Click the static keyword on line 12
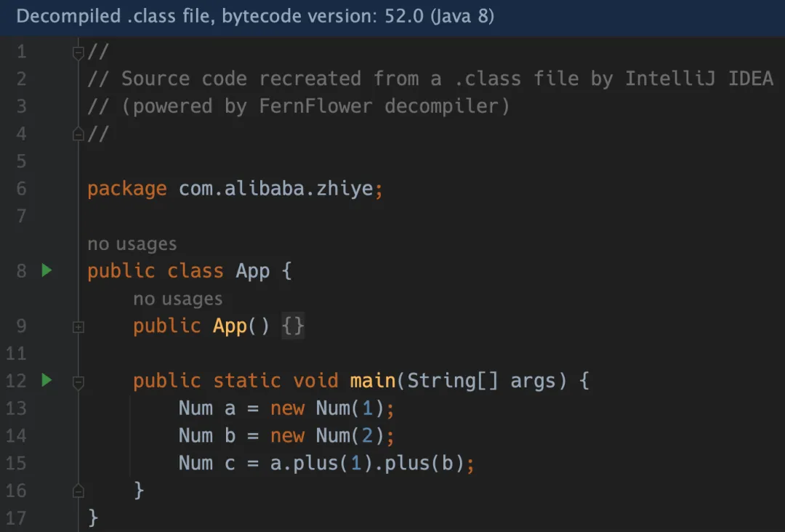Image resolution: width=785 pixels, height=532 pixels. pos(247,381)
